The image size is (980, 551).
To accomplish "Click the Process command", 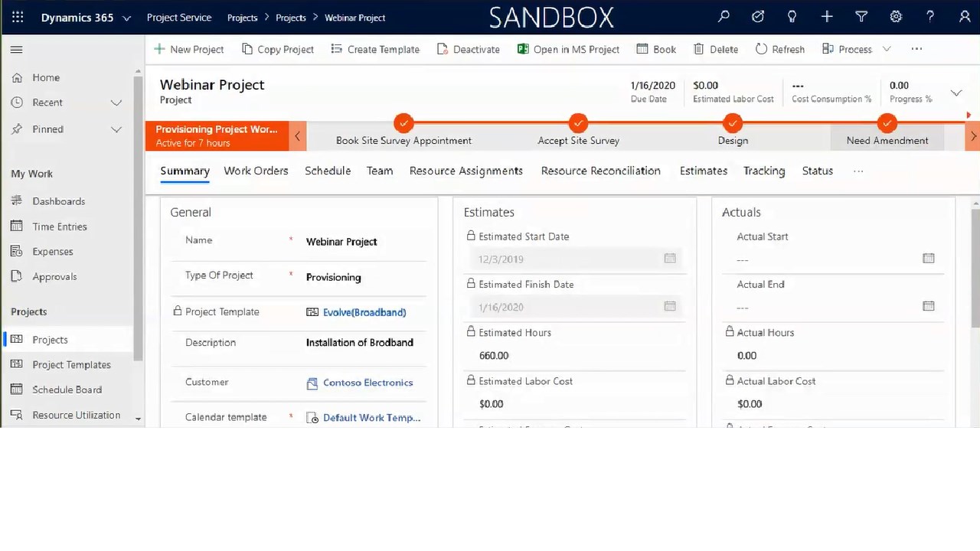I will tap(847, 49).
